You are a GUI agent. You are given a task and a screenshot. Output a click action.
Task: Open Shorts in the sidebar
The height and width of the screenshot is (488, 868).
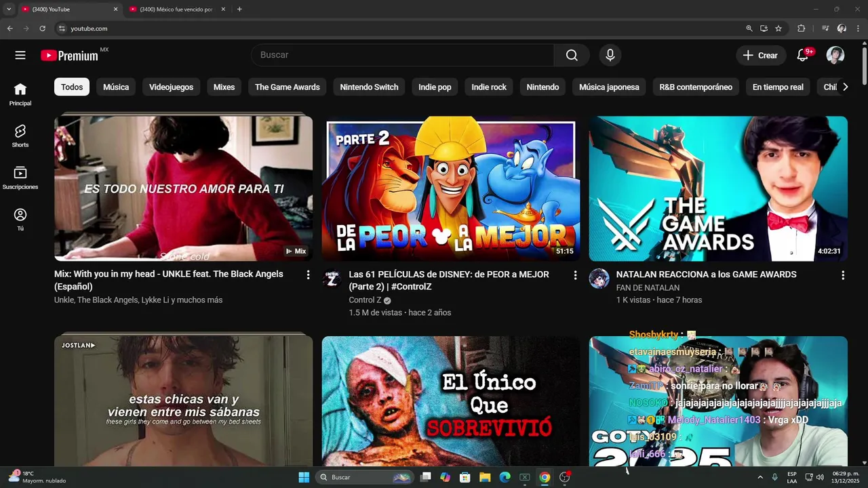pos(20,136)
